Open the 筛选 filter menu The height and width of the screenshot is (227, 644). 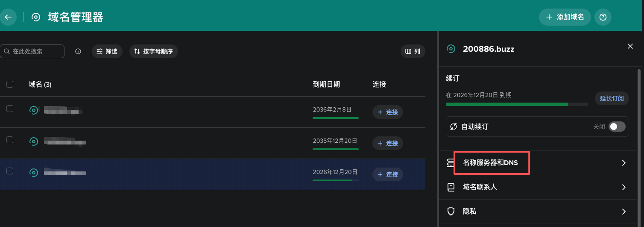107,51
